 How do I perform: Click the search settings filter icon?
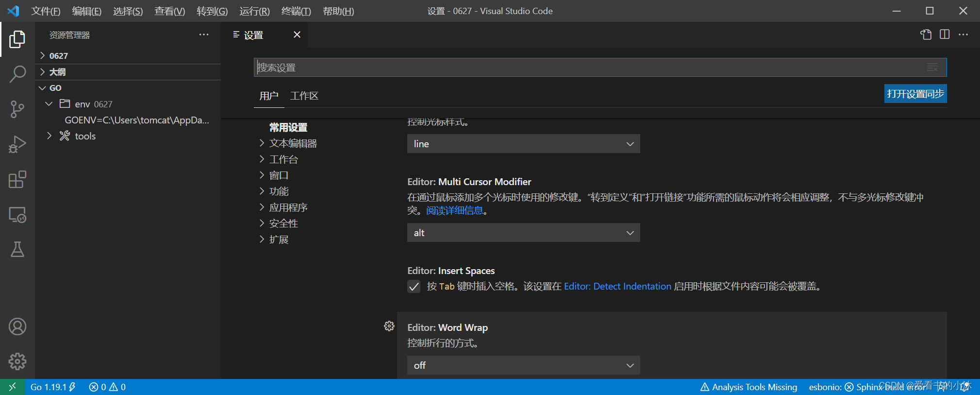click(932, 68)
